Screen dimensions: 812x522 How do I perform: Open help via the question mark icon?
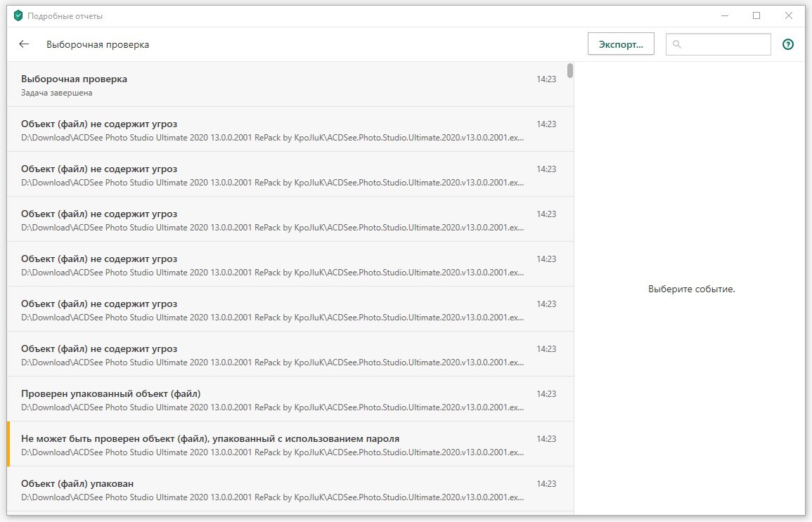788,44
